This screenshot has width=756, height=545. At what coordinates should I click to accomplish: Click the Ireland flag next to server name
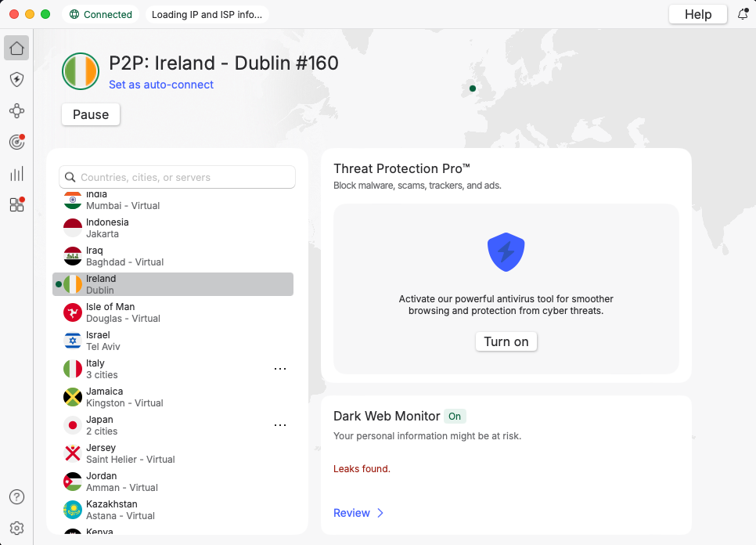(81, 71)
